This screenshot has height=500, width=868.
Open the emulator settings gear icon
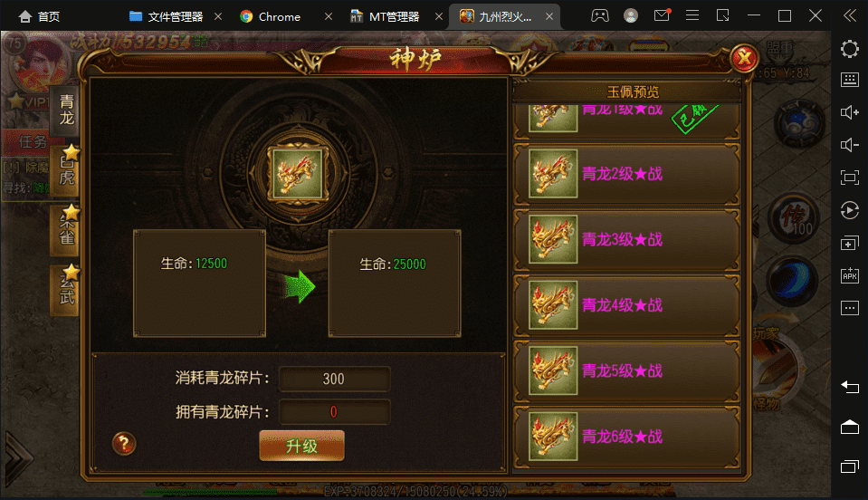coord(850,49)
